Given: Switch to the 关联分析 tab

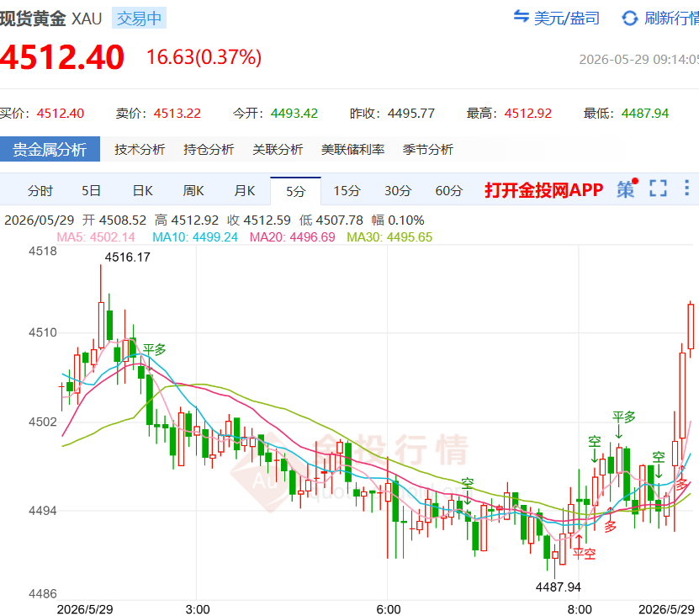Looking at the screenshot, I should [x=278, y=149].
